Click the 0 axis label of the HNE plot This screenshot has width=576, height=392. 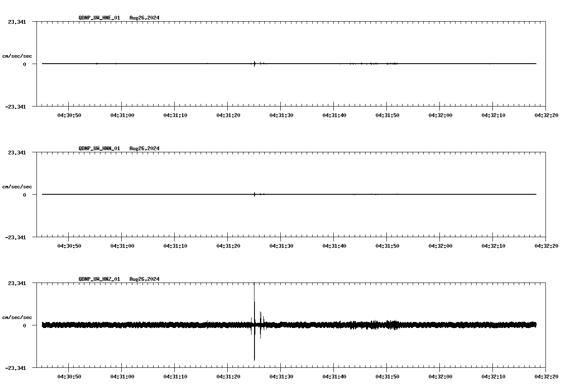click(25, 64)
